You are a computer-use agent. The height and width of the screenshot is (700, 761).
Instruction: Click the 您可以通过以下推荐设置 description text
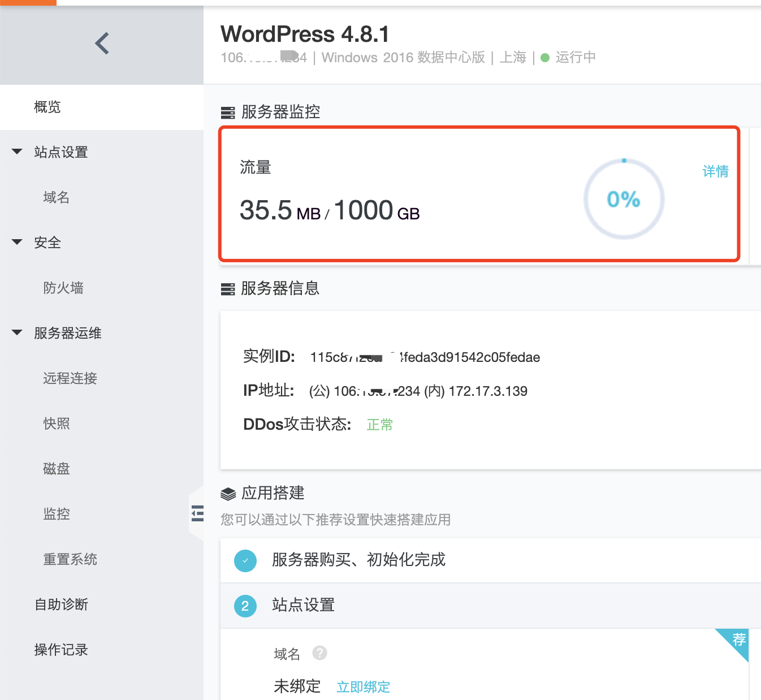click(336, 520)
